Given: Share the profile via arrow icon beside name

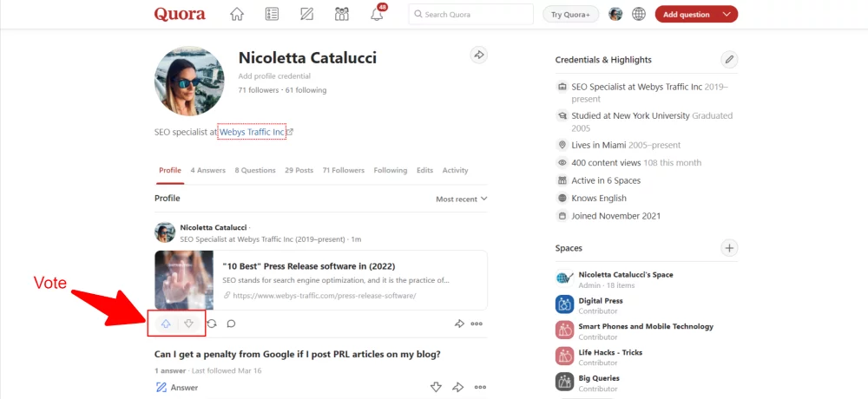Looking at the screenshot, I should point(479,55).
